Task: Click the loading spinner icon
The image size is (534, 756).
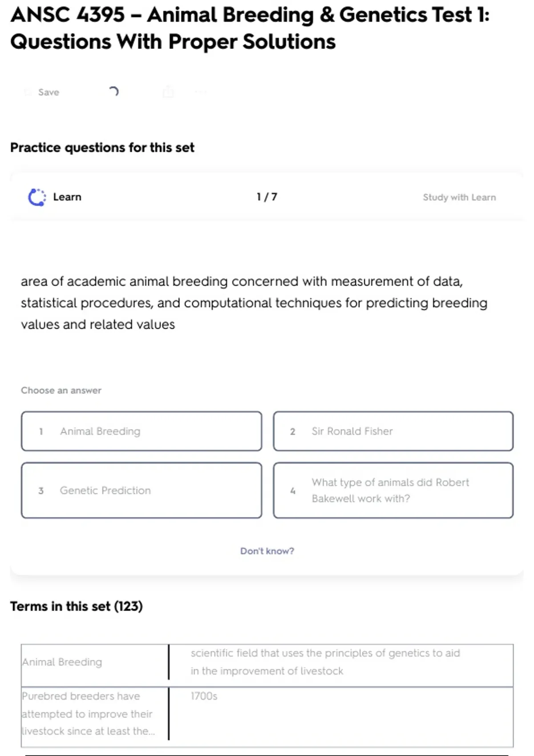Action: pyautogui.click(x=114, y=92)
